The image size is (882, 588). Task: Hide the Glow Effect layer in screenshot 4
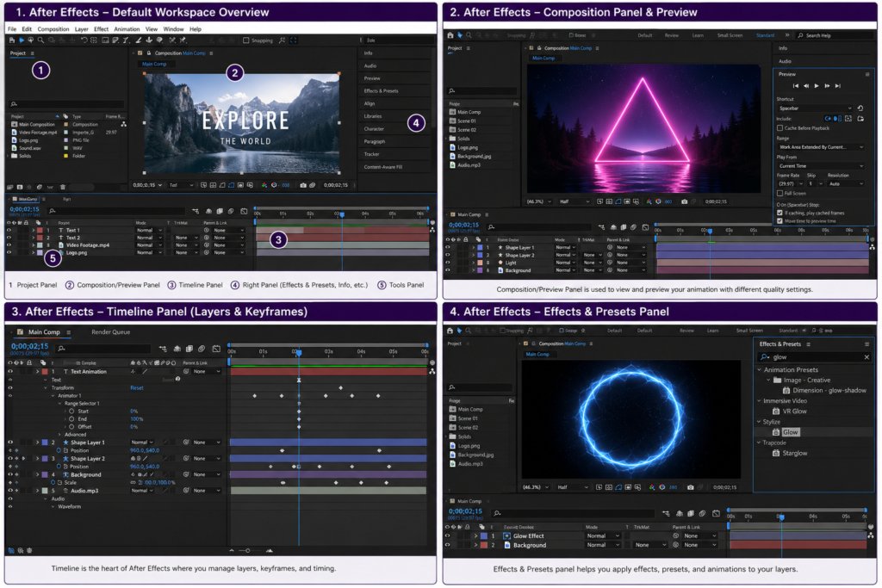click(448, 536)
